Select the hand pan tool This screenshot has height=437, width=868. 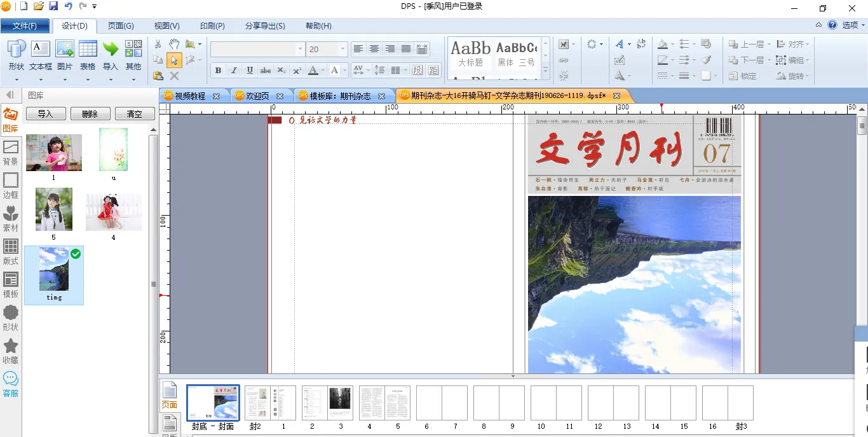click(173, 44)
